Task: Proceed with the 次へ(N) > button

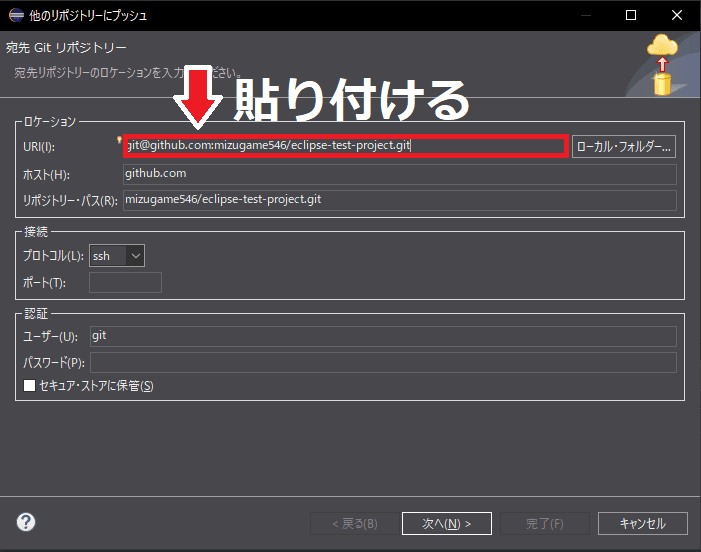Action: (440, 523)
